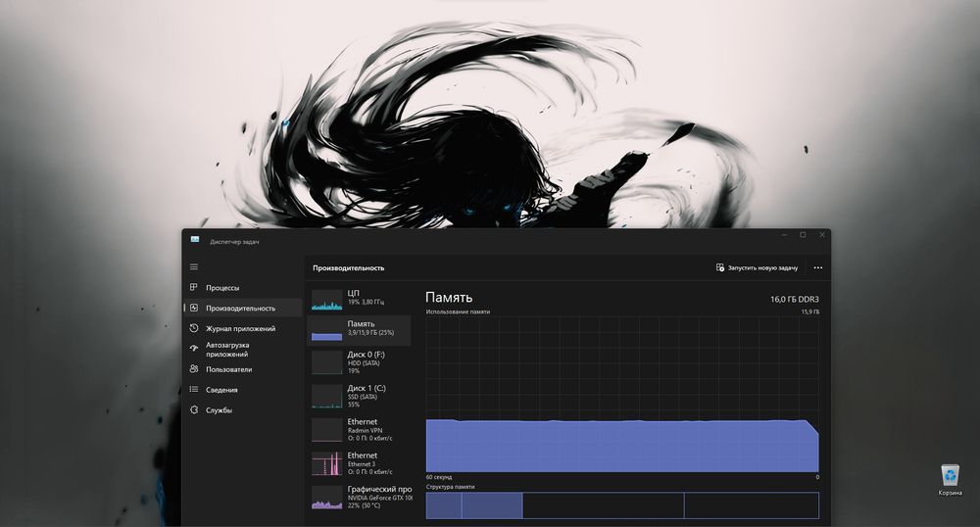The image size is (980, 527).
Task: Click the Структура памяти composition bar
Action: (x=622, y=505)
